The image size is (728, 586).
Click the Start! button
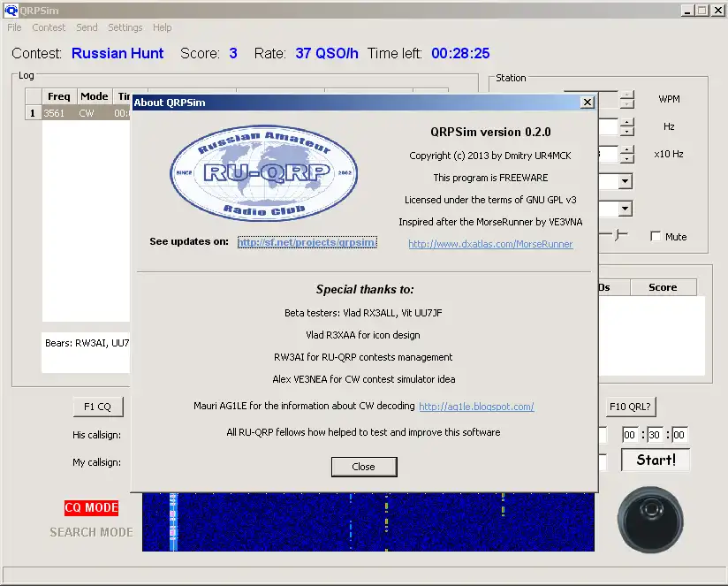point(656,460)
